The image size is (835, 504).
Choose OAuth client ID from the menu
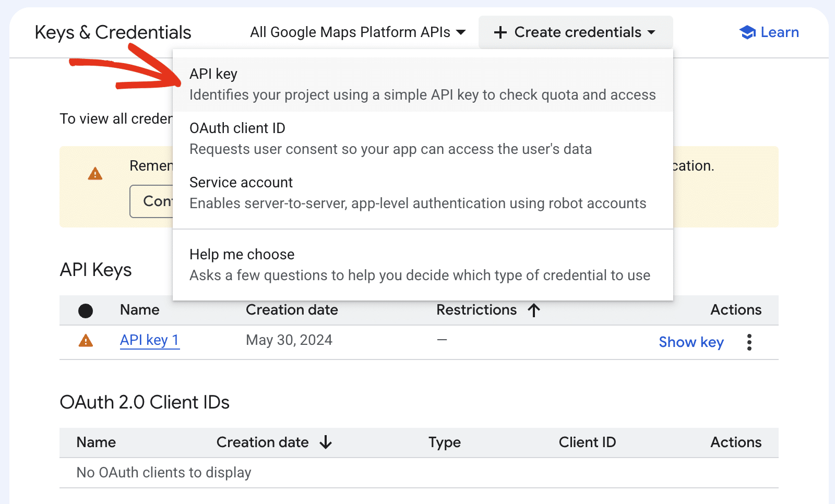(423, 139)
